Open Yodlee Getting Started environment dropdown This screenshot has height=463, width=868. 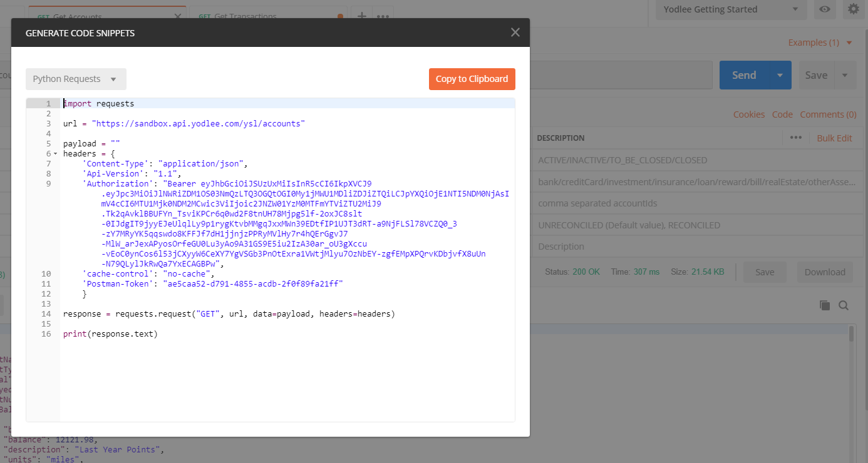(731, 9)
